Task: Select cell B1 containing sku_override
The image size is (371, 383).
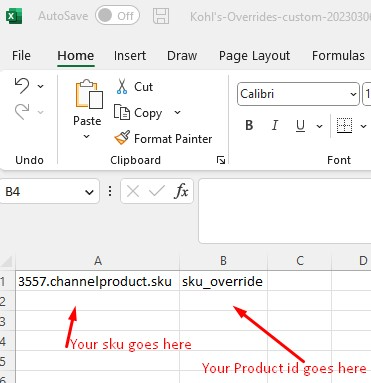Action: click(x=223, y=281)
